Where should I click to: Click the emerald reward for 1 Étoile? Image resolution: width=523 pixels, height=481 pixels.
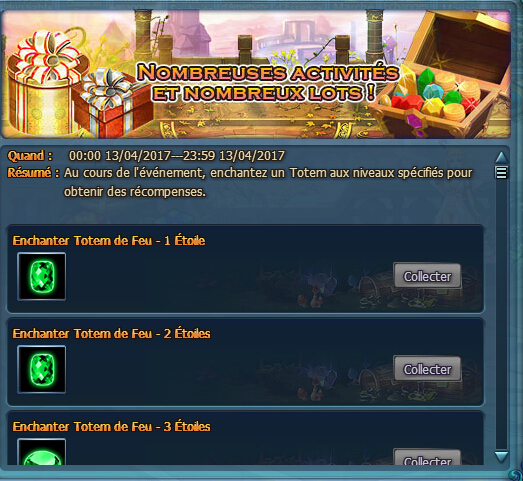42,277
